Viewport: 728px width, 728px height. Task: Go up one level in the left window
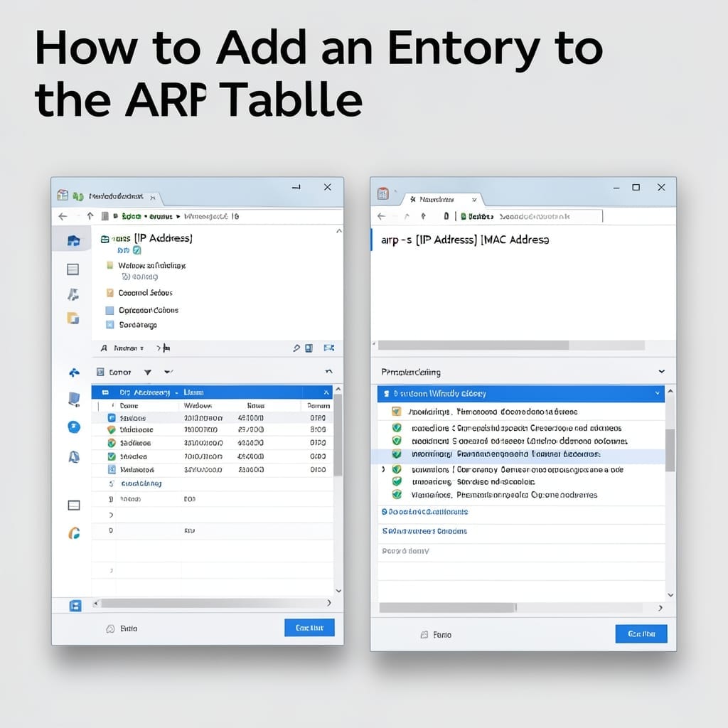pos(90,216)
